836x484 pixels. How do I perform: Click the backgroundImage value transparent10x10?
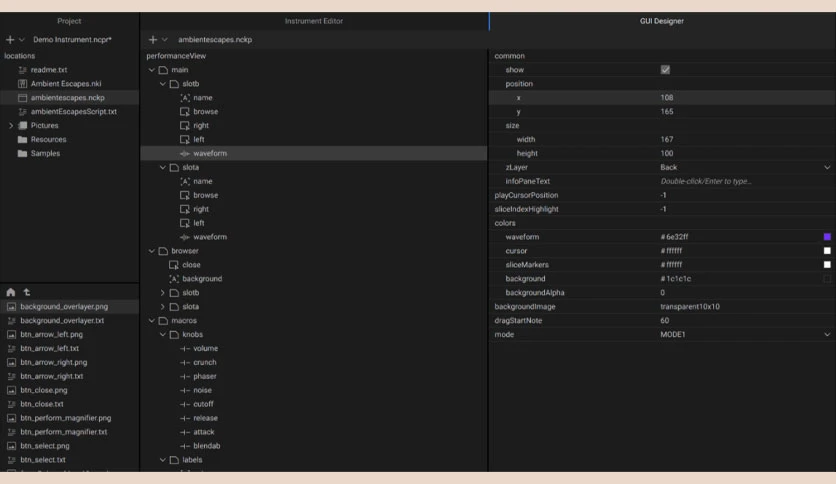(x=690, y=306)
